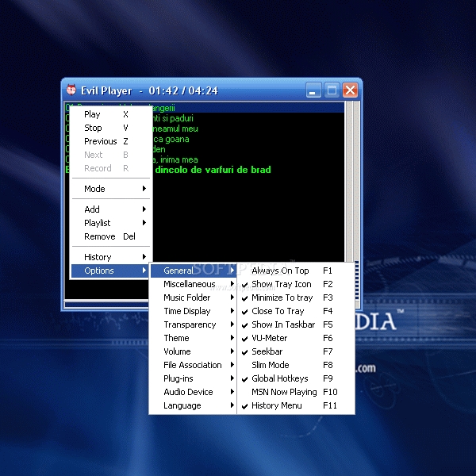Viewport: 476px width, 476px height.
Task: Click the Evil Player app icon in title bar
Action: [71, 90]
